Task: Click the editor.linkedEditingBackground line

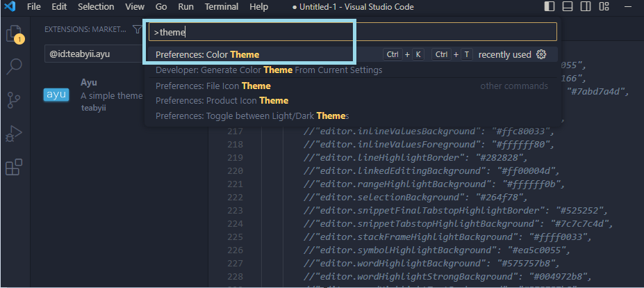Action: [x=431, y=171]
